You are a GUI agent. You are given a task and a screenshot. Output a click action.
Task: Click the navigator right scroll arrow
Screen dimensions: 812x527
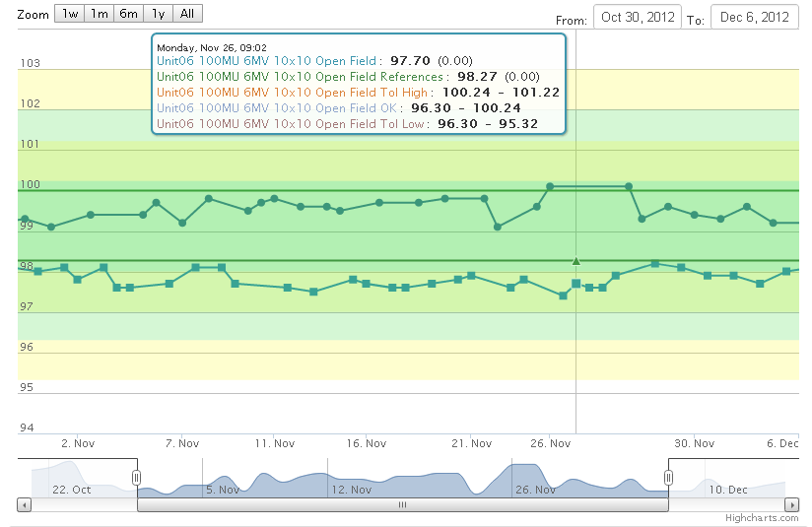(x=792, y=504)
